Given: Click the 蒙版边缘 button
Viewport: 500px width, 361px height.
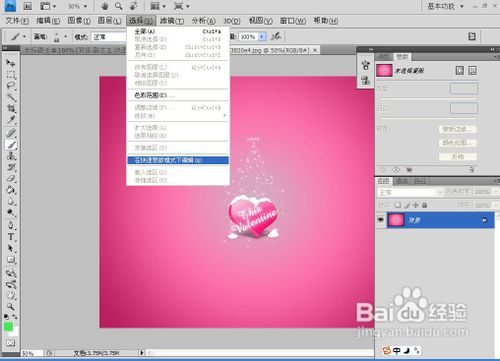Looking at the screenshot, I should click(458, 129).
